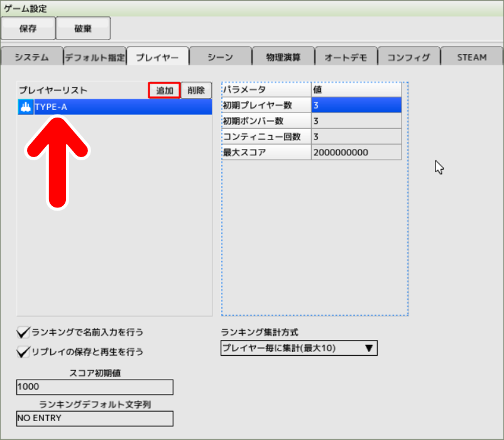The width and height of the screenshot is (504, 440).
Task: Switch to the シーン tab
Action: click(x=219, y=57)
